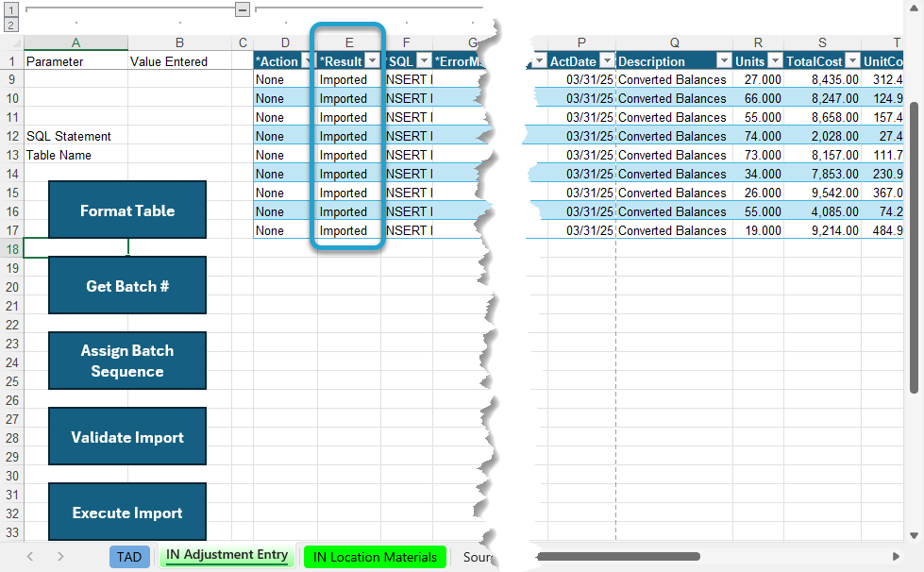Click the SQL Statement cell

point(76,136)
